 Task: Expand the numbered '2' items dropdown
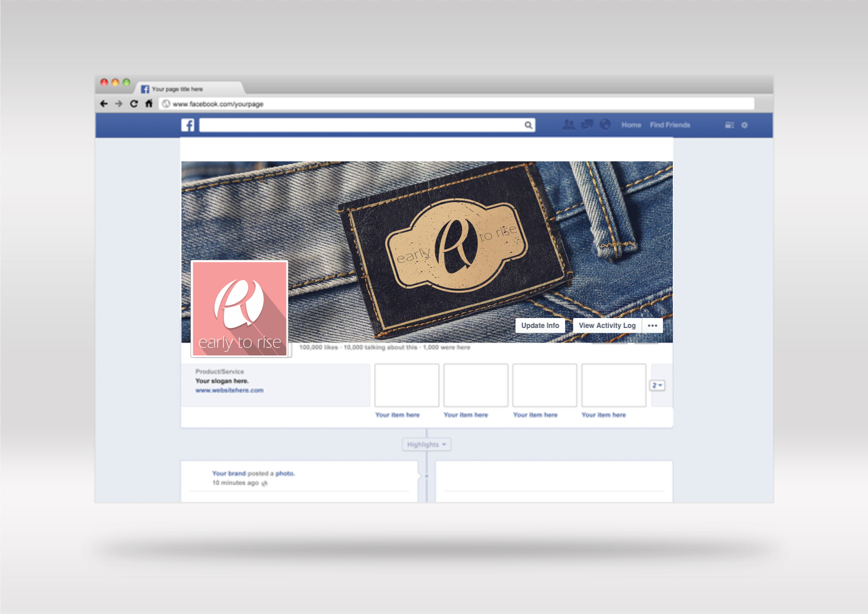pos(657,386)
